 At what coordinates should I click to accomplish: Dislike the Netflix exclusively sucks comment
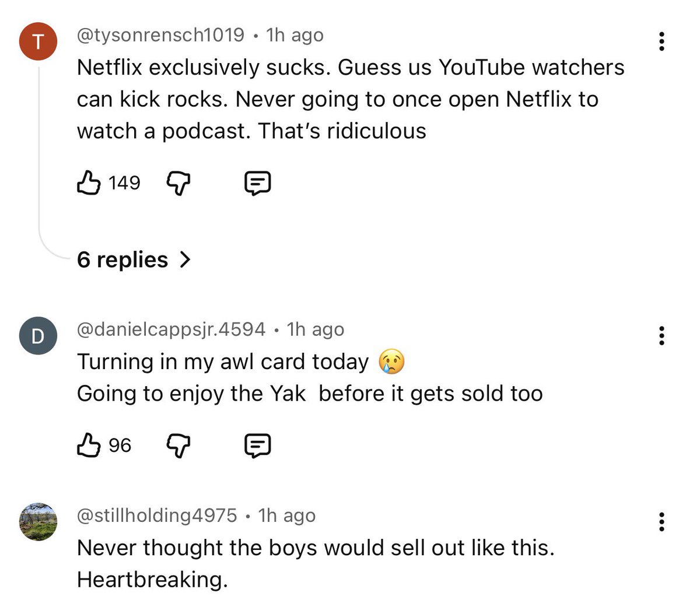pos(179,184)
